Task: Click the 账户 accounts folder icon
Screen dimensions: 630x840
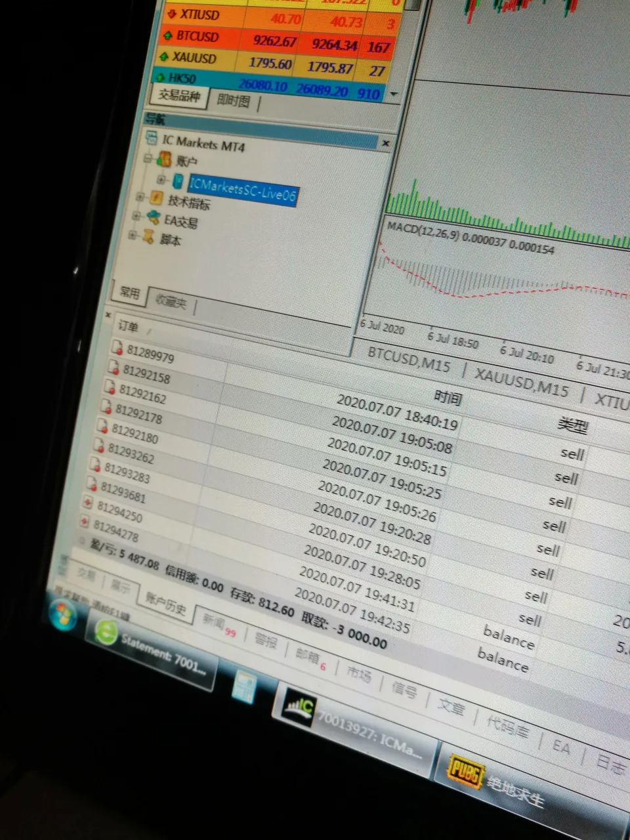Action: 163,159
